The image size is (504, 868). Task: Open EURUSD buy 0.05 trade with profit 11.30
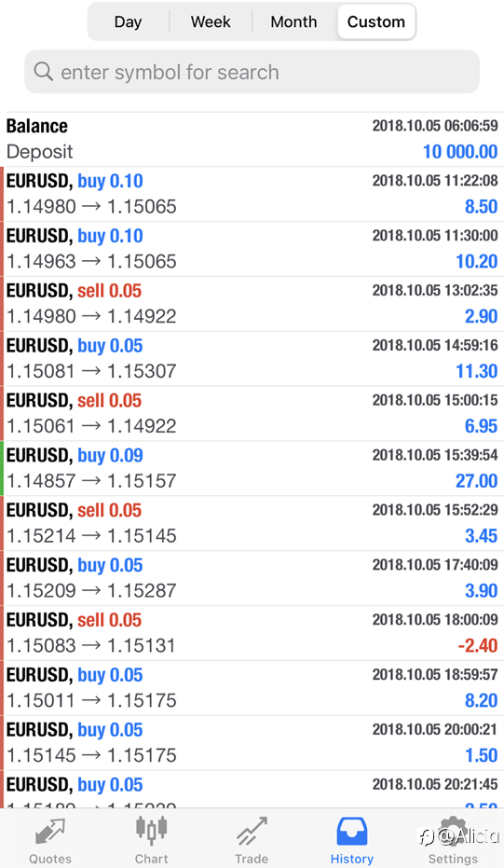[252, 358]
